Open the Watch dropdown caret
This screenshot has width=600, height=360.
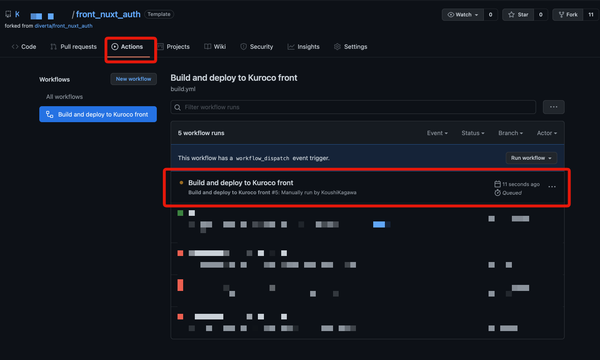(x=476, y=15)
